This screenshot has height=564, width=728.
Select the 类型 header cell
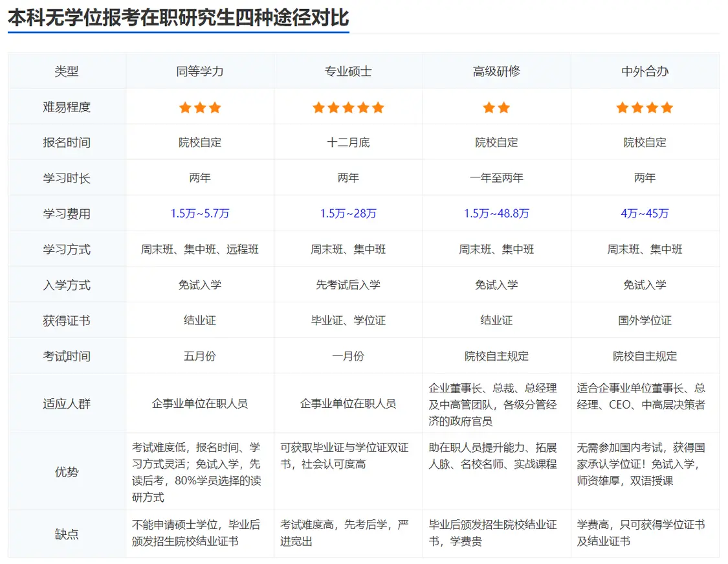pos(67,71)
